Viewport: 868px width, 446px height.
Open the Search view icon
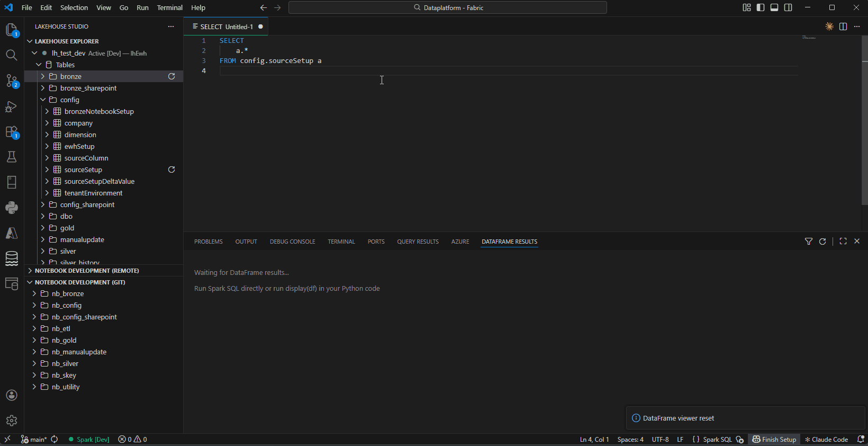12,55
